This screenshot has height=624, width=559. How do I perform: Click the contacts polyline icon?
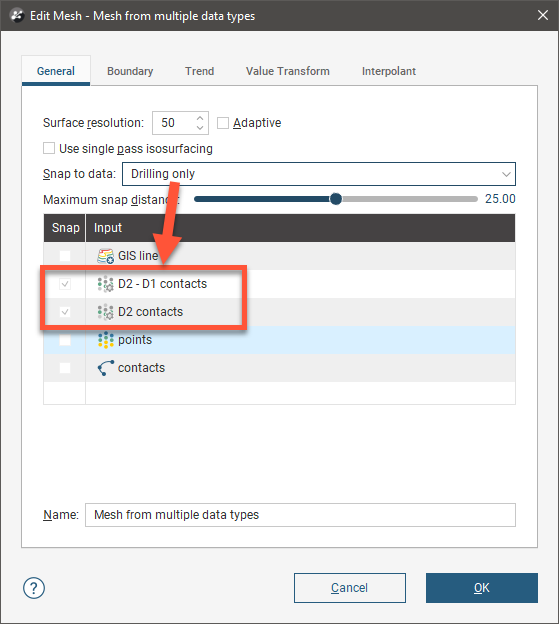pyautogui.click(x=105, y=368)
